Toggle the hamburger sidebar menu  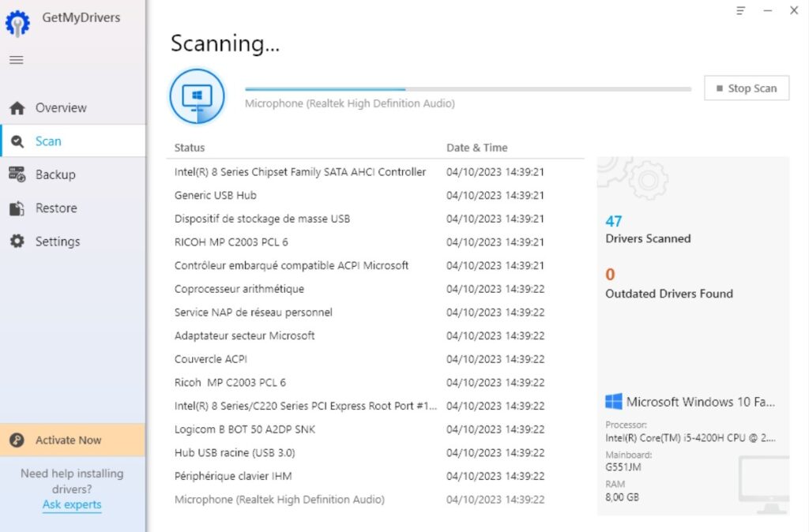(17, 60)
